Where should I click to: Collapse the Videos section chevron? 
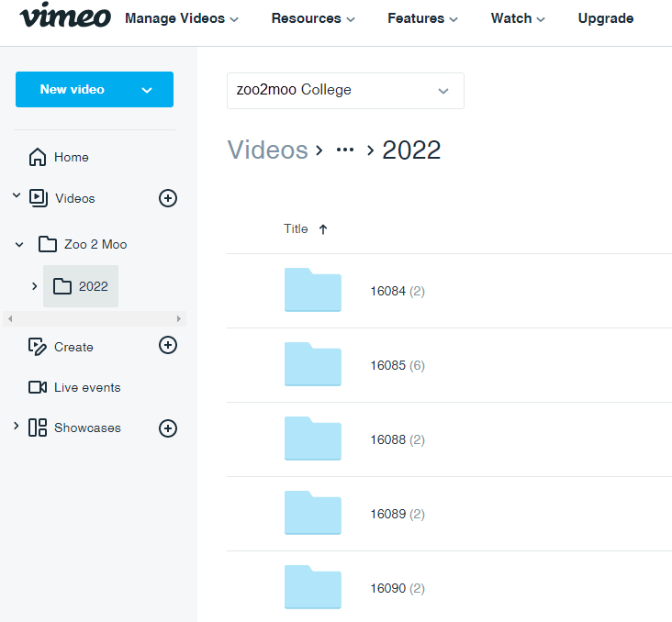(17, 195)
